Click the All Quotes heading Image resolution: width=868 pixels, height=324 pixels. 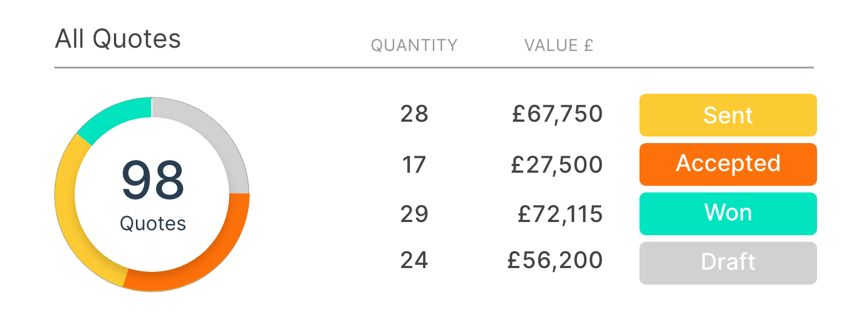point(118,39)
